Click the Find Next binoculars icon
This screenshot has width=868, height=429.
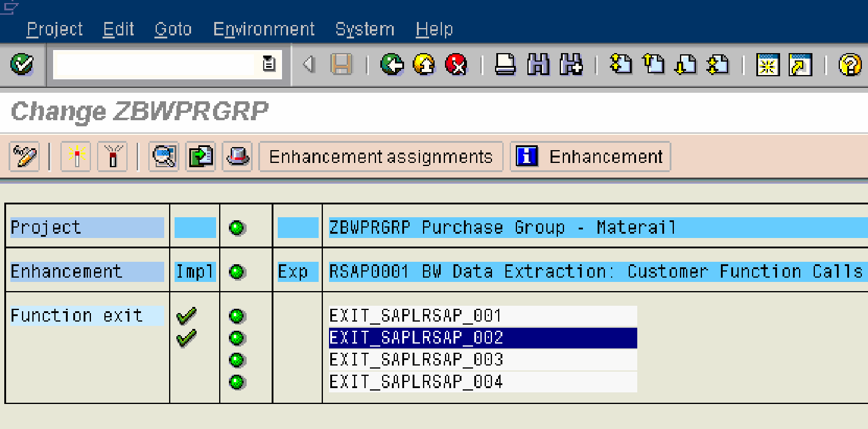571,65
